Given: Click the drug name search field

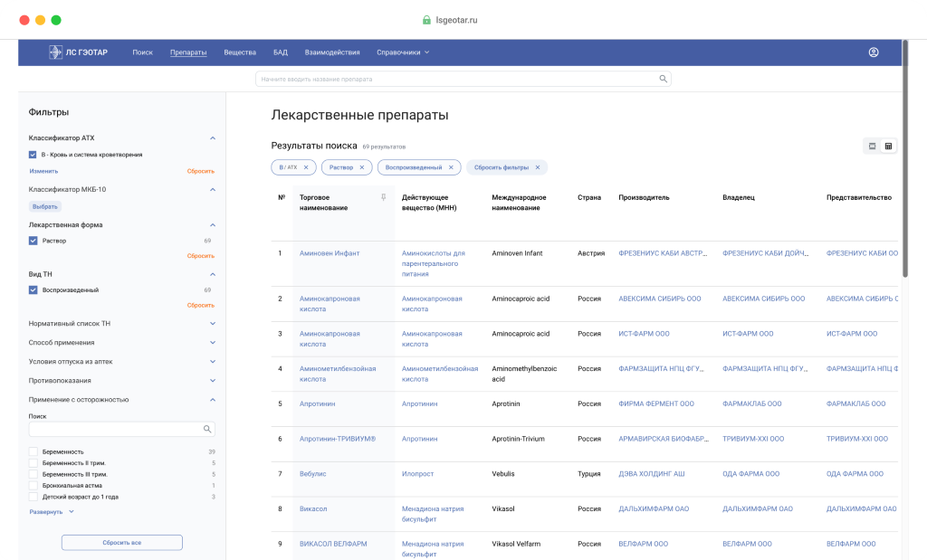Looking at the screenshot, I should 463,79.
